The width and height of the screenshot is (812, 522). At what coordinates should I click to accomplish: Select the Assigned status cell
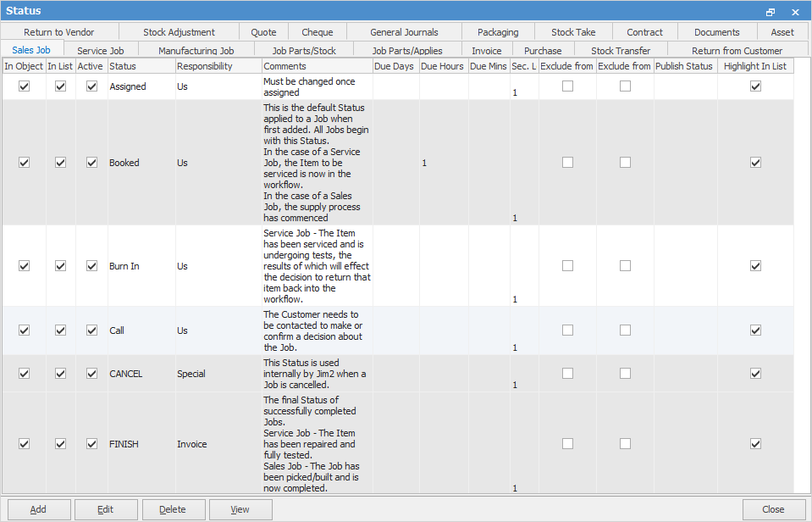click(x=141, y=86)
